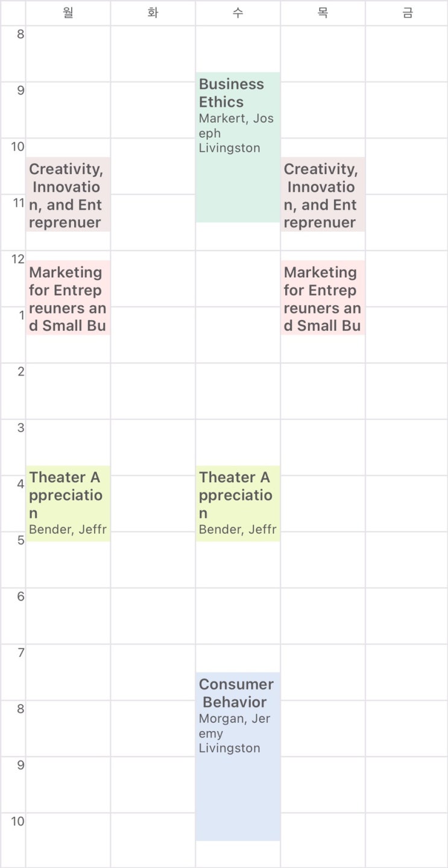Click the 6 o'clock time label

coord(21,596)
